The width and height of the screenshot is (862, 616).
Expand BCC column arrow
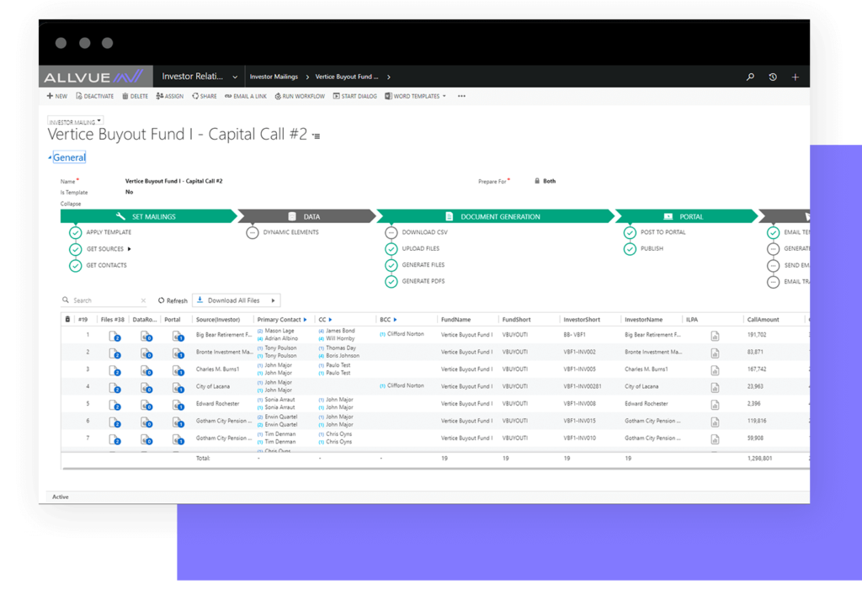(x=395, y=320)
